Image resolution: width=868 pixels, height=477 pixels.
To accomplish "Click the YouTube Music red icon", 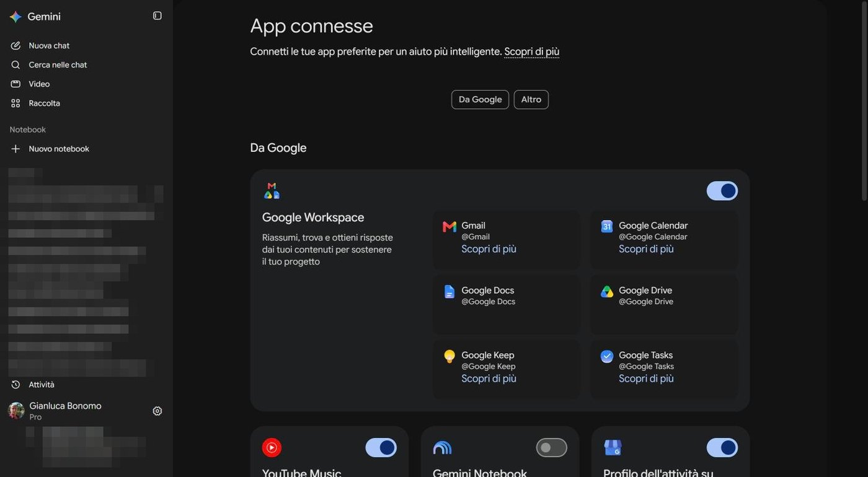I will coord(272,448).
